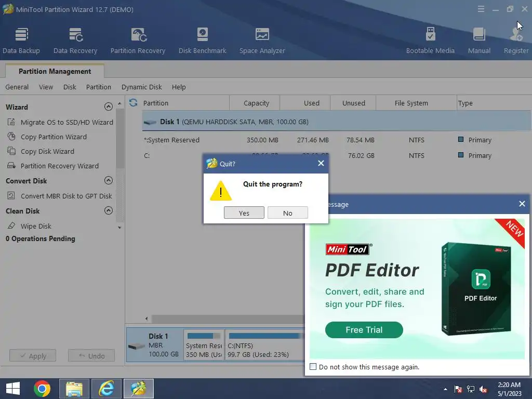Open Space Analyzer
The height and width of the screenshot is (399, 532).
(262, 41)
